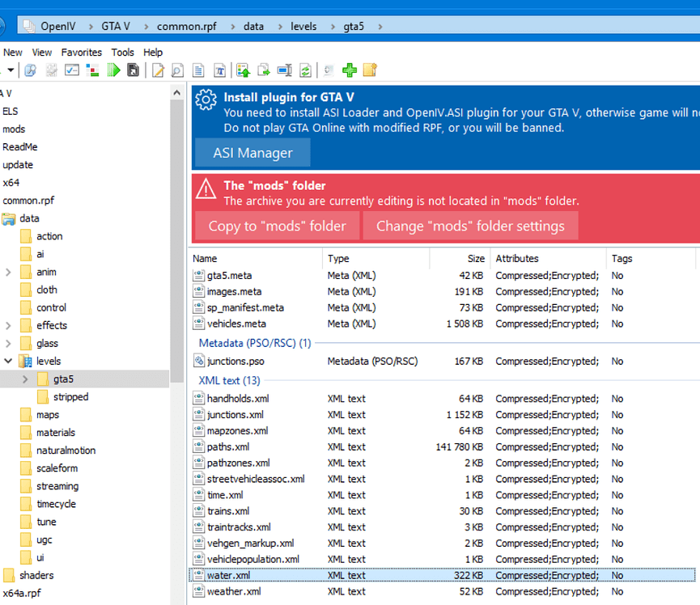Click Copy to "mods" folder

tap(277, 226)
